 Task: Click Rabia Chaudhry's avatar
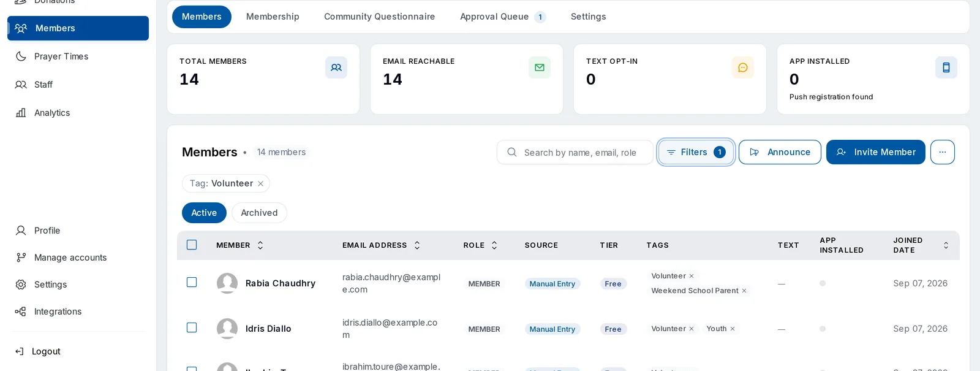pos(227,283)
